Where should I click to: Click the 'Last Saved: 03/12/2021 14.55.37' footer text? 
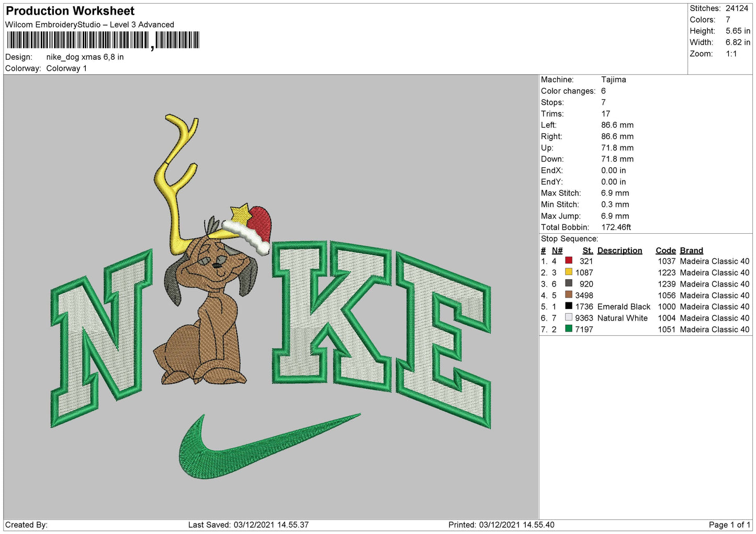click(249, 525)
